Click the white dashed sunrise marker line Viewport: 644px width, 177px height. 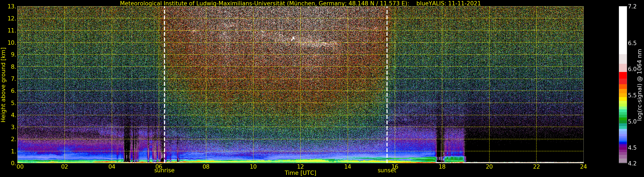[164, 85]
